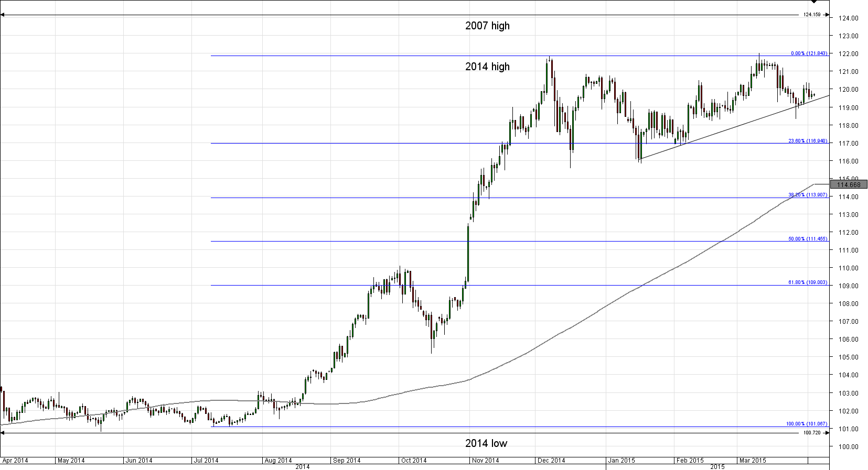Click the 120.00 price axis value
The height and width of the screenshot is (470, 868).
(x=848, y=90)
